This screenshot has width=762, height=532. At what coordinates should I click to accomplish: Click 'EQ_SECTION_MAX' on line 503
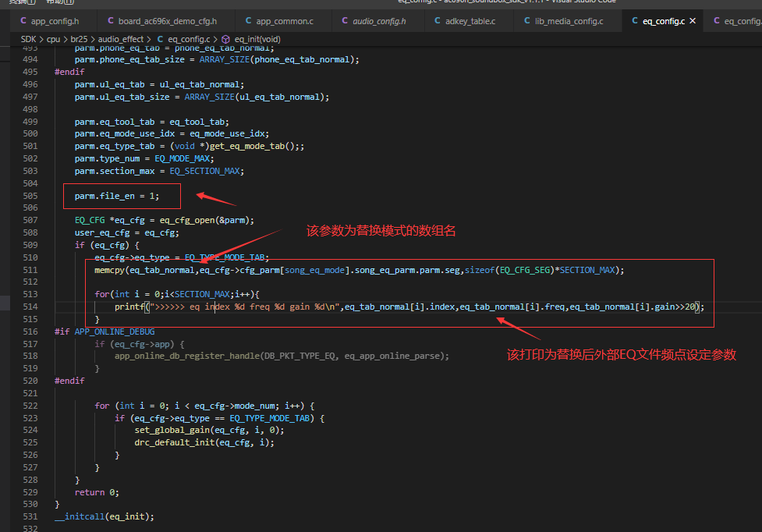coord(204,171)
